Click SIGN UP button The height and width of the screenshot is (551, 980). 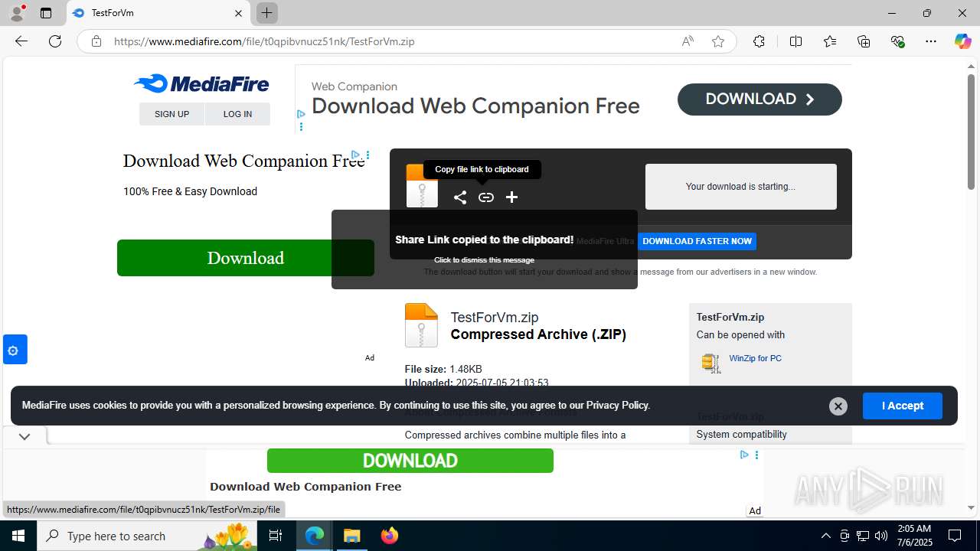pyautogui.click(x=171, y=114)
